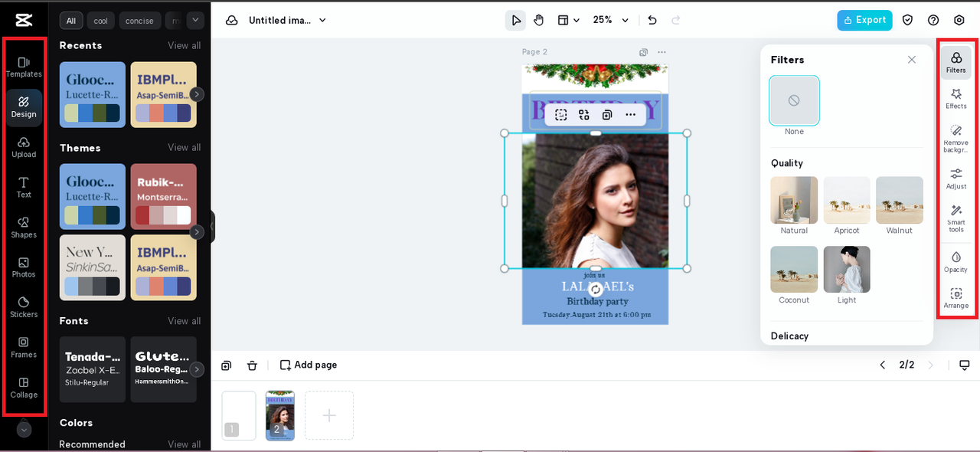Open the Photos panel
The height and width of the screenshot is (452, 980).
click(24, 267)
